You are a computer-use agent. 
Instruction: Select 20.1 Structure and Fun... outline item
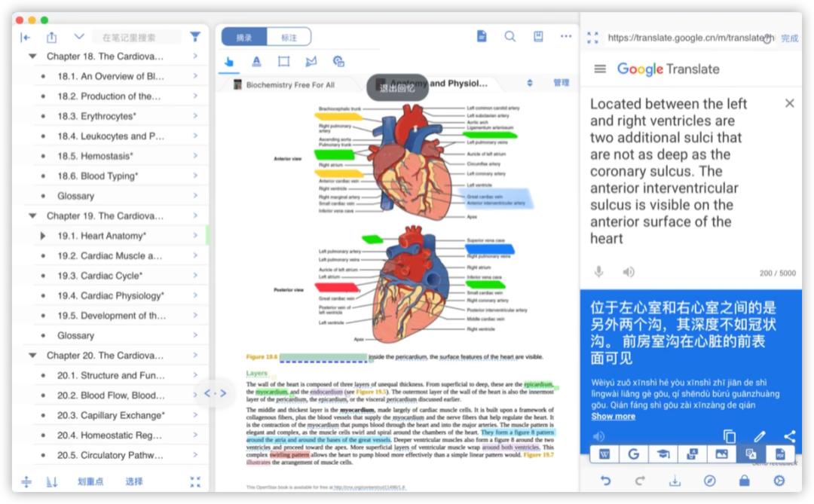(x=111, y=375)
